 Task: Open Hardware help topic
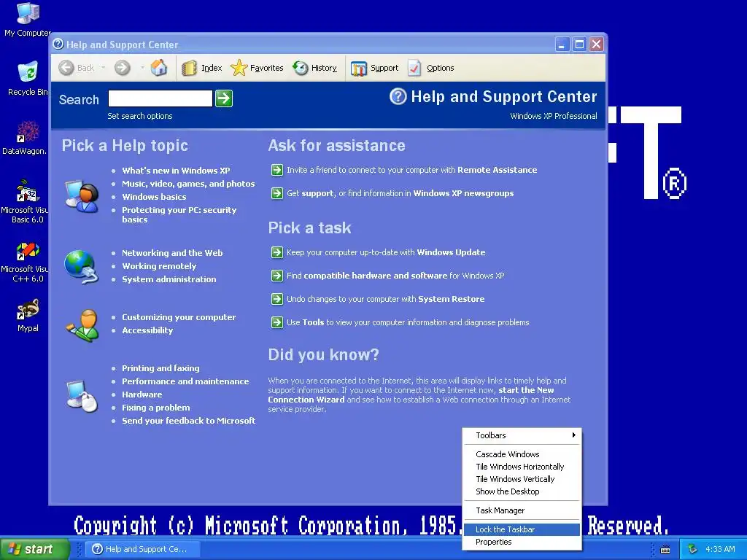(142, 394)
